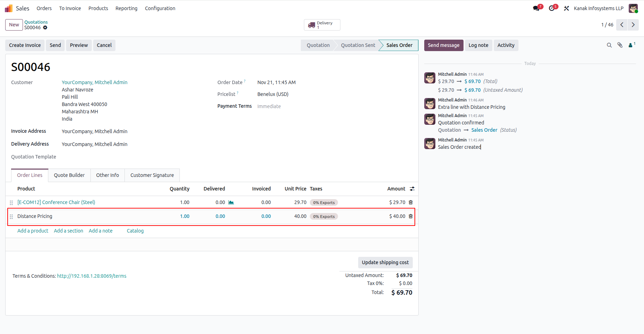Click the gear icon beside S00046
The width and height of the screenshot is (644, 334).
45,28
